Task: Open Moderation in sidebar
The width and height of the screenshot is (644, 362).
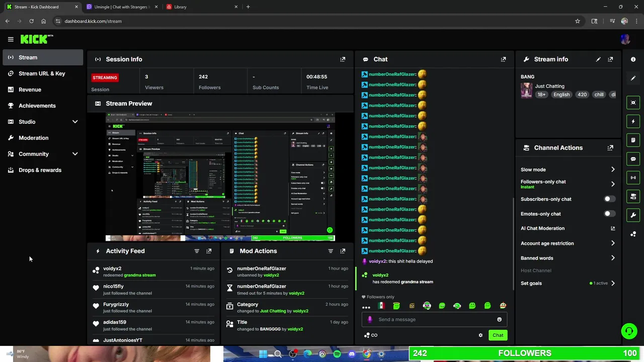Action: click(x=43, y=138)
